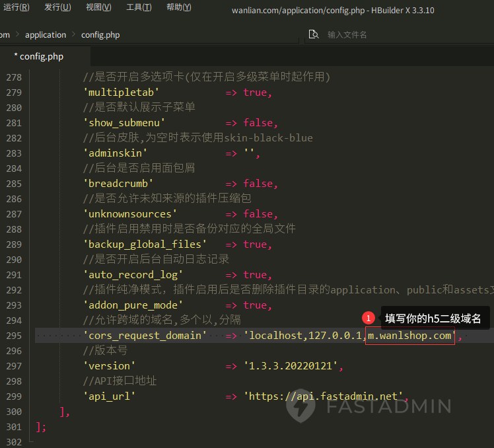Click the '1.3.3.20220121' version value

[291, 366]
